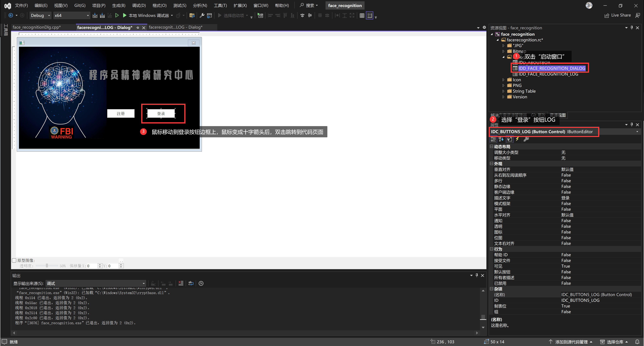Expand the String Table resource folder
The height and width of the screenshot is (346, 644).
coord(503,91)
